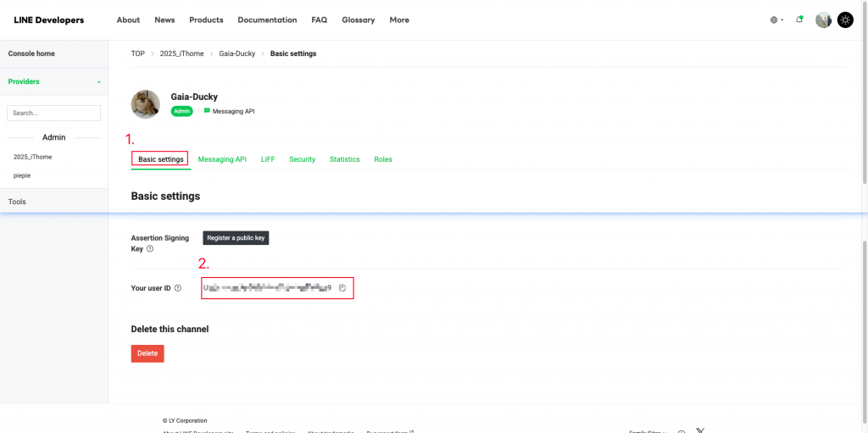
Task: Click the Gaia-Ducky channel name heading
Action: [194, 97]
